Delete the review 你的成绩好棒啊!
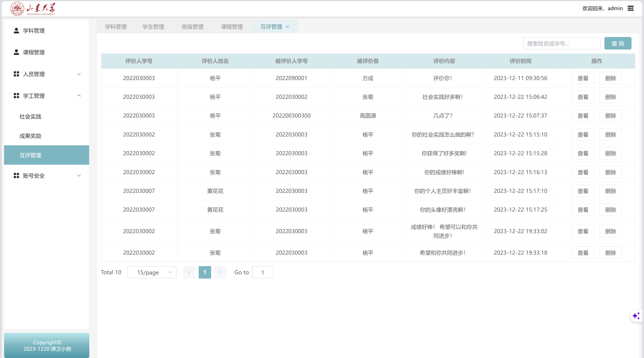The image size is (644, 358). [610, 172]
